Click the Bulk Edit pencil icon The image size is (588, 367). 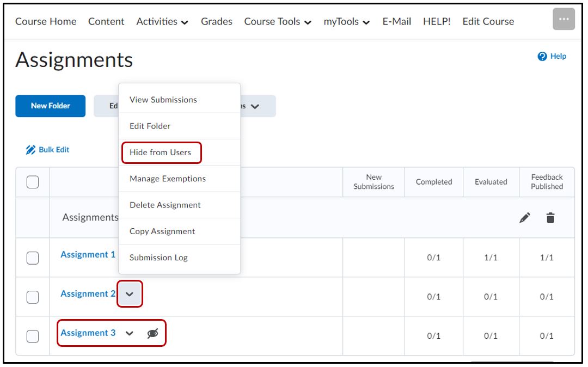pyautogui.click(x=31, y=150)
